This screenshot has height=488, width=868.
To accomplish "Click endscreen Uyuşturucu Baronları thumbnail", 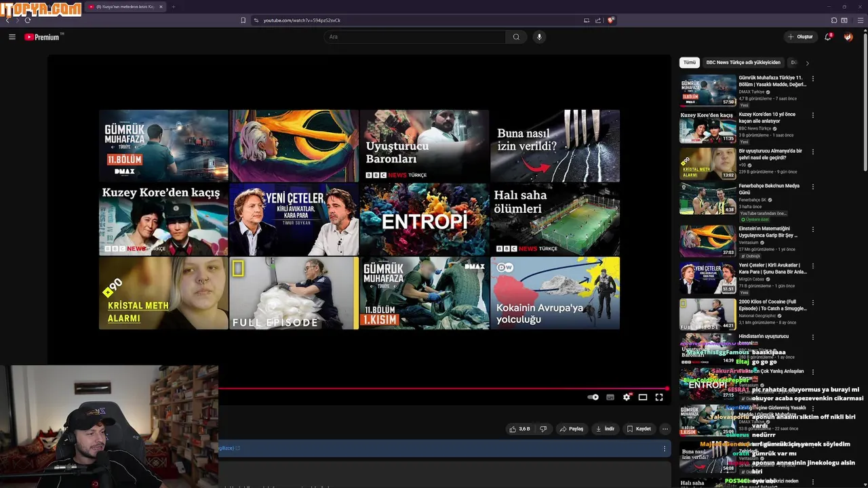I will point(425,146).
